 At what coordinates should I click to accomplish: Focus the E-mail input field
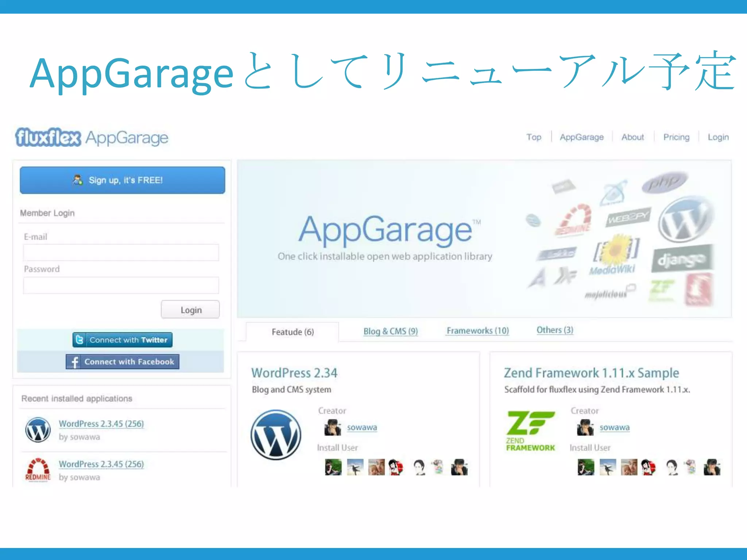pos(121,252)
